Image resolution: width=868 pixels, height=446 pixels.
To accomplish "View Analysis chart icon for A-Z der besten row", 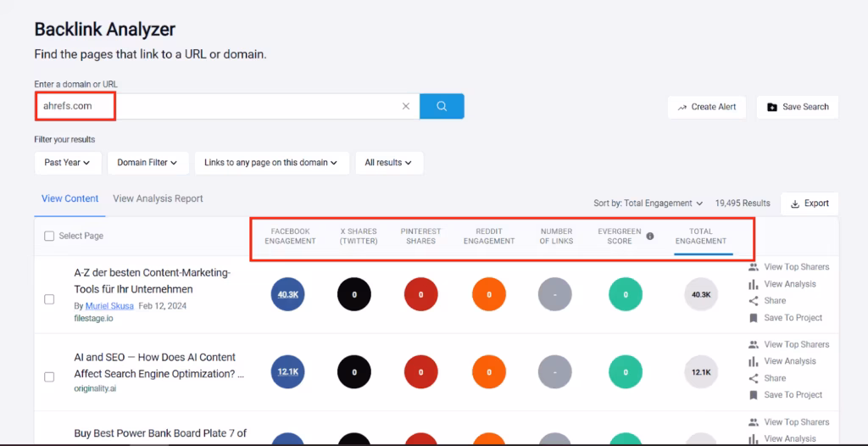I will 753,284.
